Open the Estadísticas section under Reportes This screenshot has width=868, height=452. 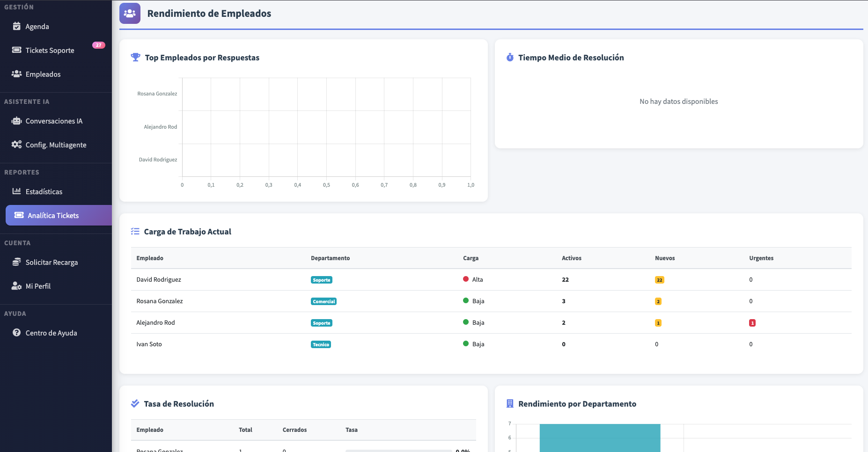pos(44,191)
